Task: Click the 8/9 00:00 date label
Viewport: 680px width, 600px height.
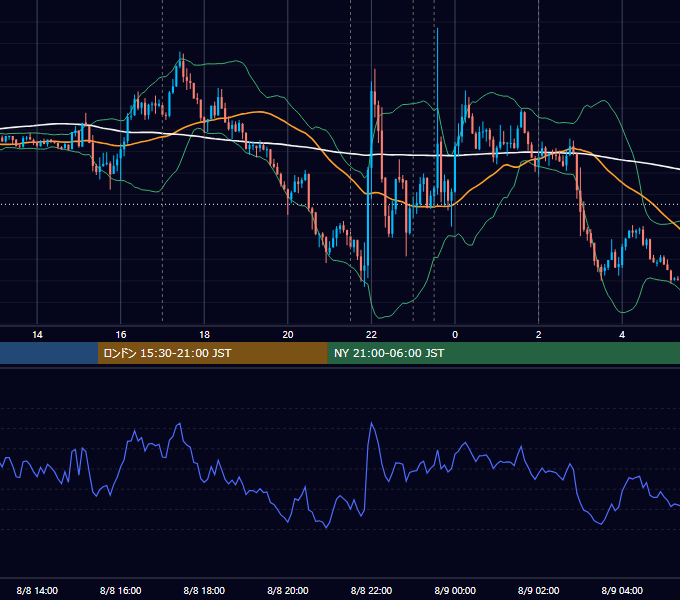Action: (x=455, y=590)
